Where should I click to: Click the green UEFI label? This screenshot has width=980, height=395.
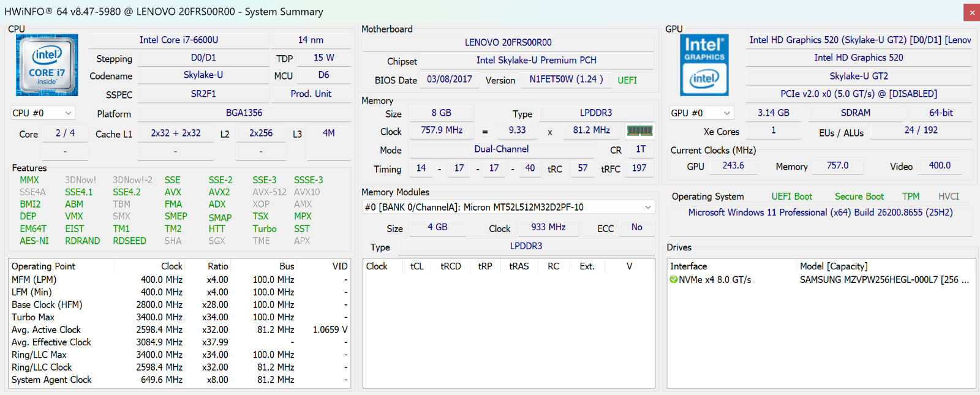[627, 80]
